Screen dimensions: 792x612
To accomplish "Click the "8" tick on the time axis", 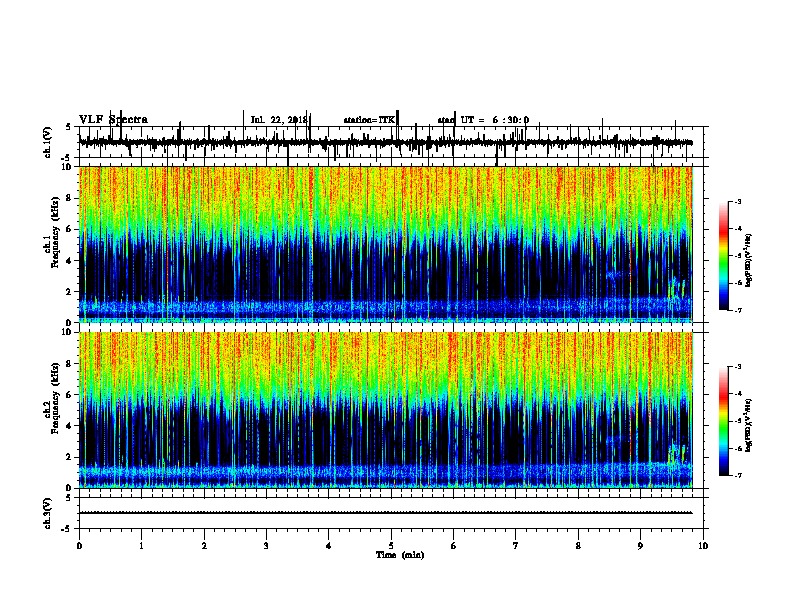I will point(578,546).
